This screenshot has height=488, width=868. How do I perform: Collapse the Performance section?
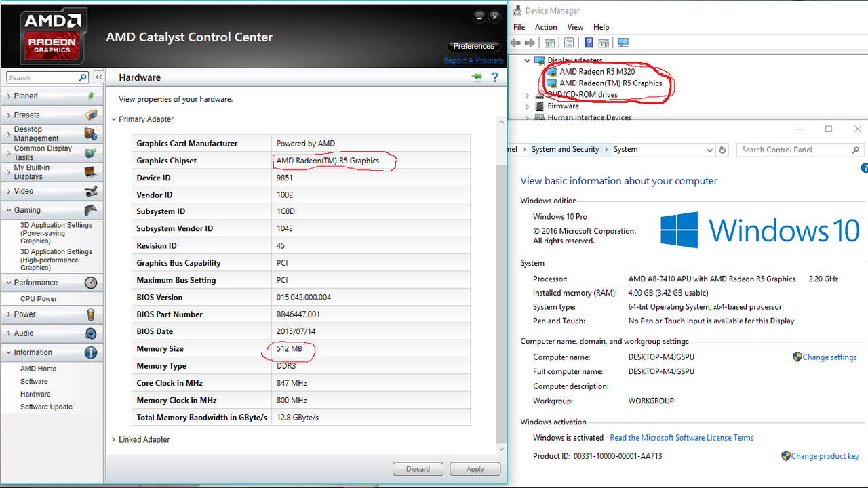click(9, 283)
